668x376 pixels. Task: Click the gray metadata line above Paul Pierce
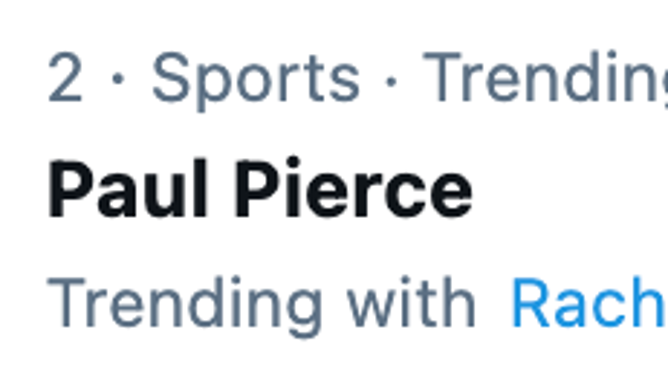tap(358, 81)
